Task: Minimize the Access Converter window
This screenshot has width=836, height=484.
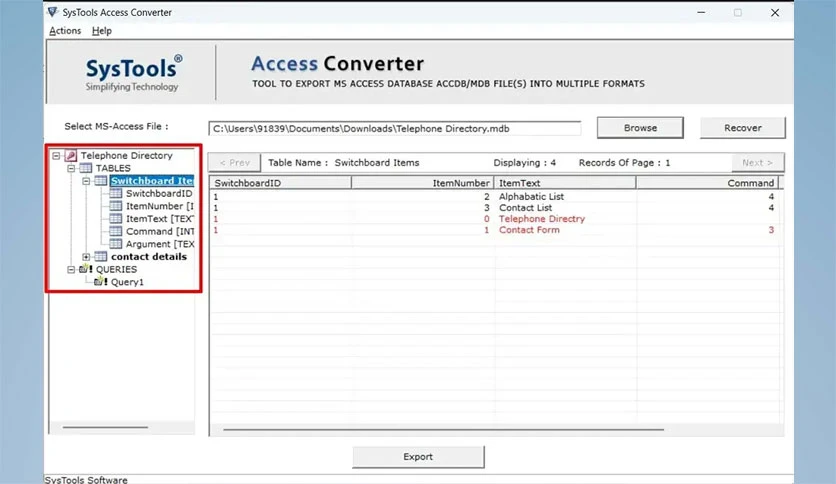Action: tap(701, 12)
